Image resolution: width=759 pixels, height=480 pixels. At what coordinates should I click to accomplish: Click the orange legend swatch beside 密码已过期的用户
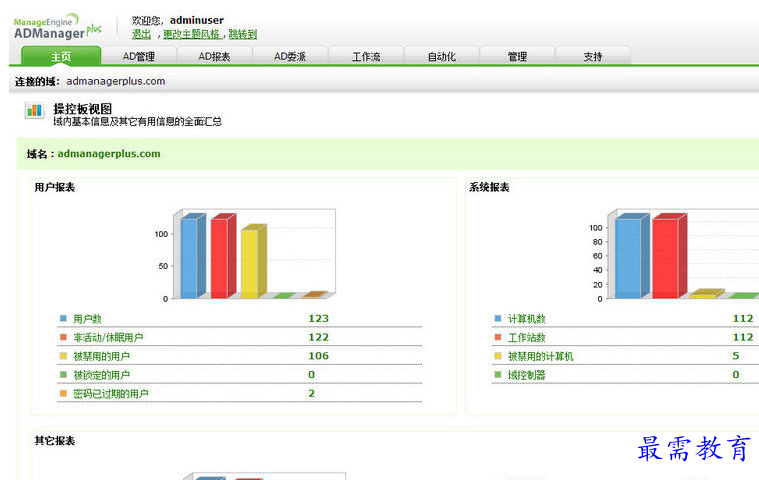click(63, 393)
